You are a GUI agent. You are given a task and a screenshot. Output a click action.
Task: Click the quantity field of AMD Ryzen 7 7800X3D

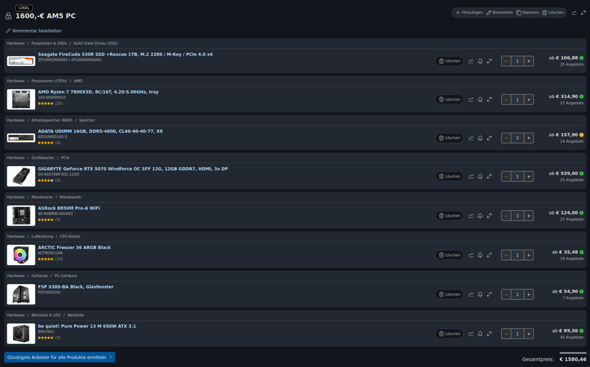[x=517, y=100]
